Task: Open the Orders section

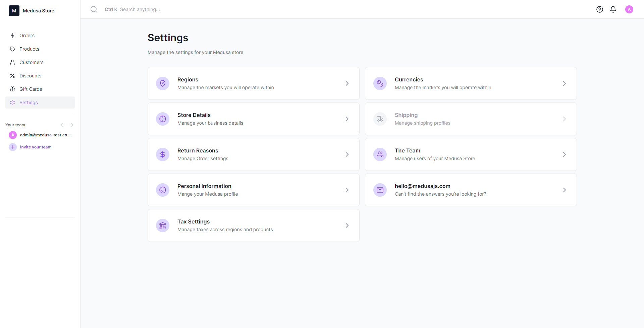Action: coord(27,35)
